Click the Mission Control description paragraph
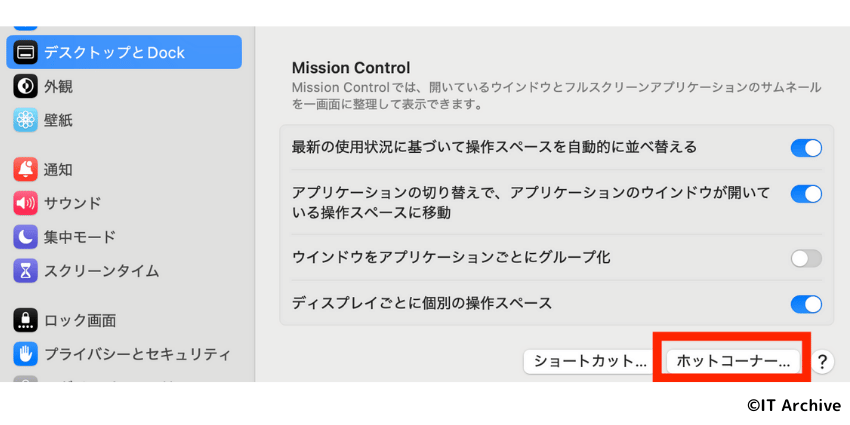The width and height of the screenshot is (850, 425). (556, 95)
